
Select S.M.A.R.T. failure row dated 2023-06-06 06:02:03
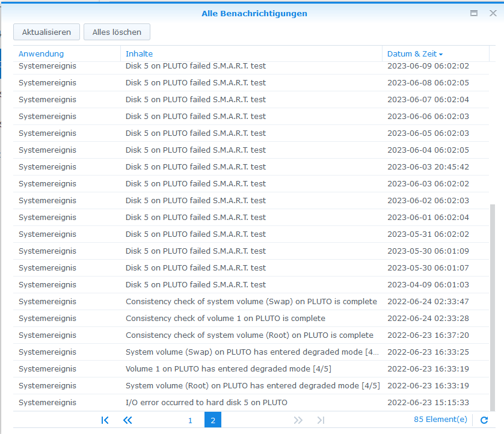251,116
